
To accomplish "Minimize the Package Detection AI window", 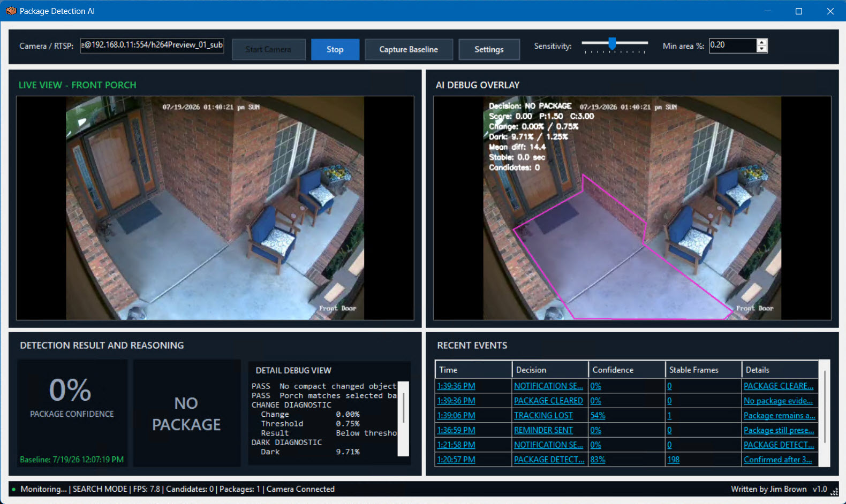I will (768, 11).
